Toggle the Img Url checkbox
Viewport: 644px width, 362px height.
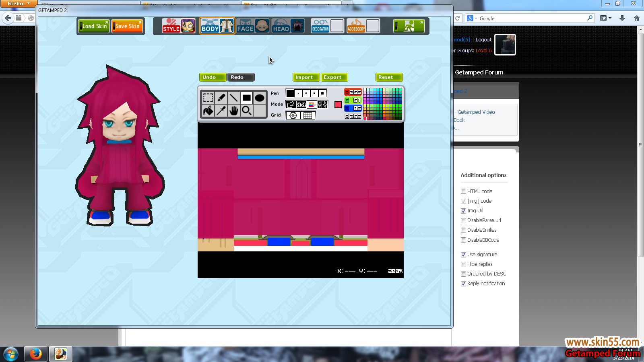tap(463, 211)
